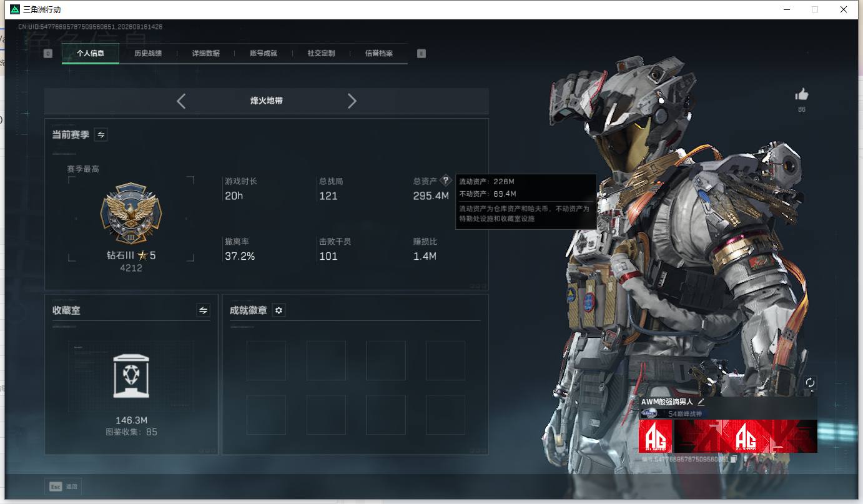This screenshot has height=504, width=863.
Task: Click the swap icon in 收藏室 header
Action: point(203,310)
